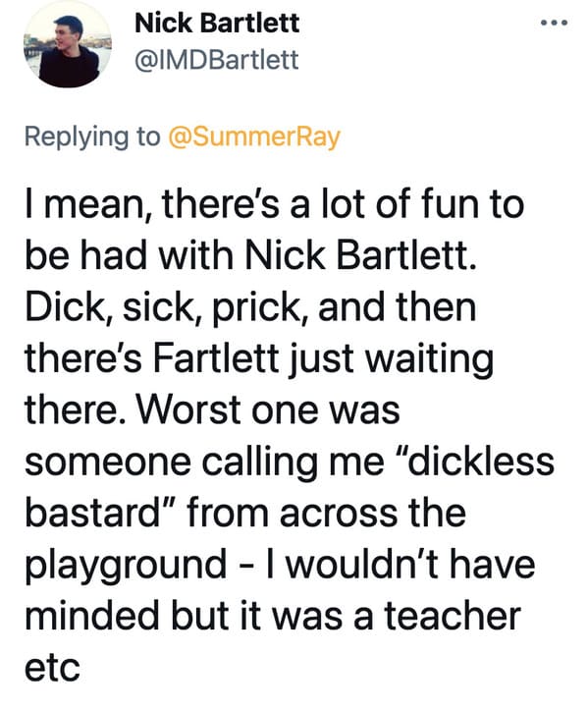588x709 pixels.
Task: Click the word 'teacher' in the tweet
Action: [x=453, y=616]
